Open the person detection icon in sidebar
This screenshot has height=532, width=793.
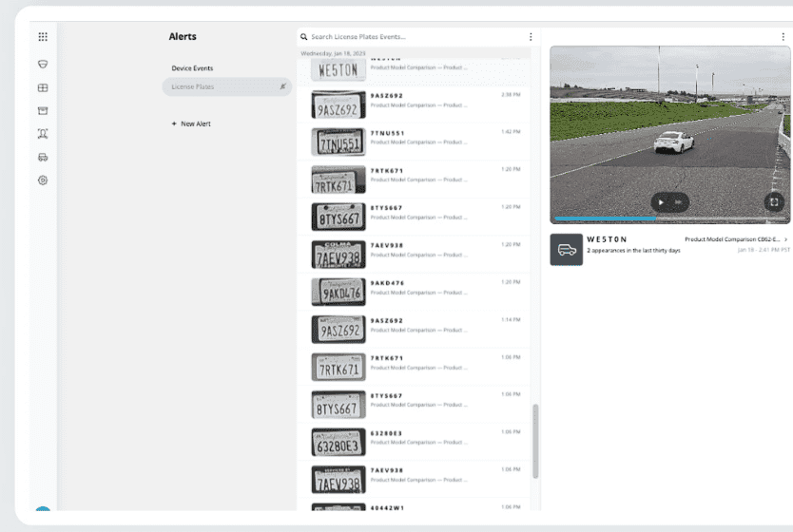coord(43,134)
